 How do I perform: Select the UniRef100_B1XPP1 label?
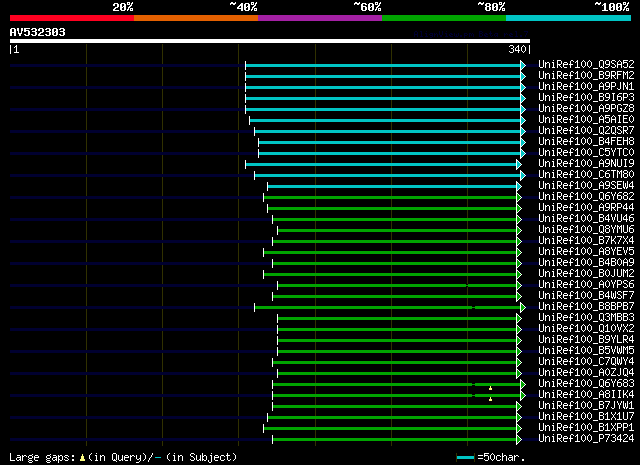586,428
